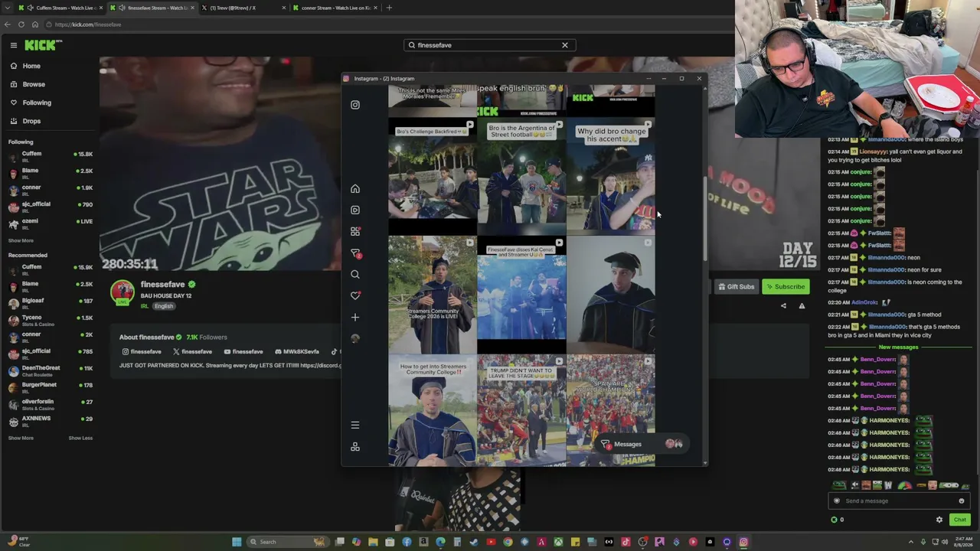Open Instagram search from the sidebar
This screenshot has height=551, width=980.
point(355,274)
